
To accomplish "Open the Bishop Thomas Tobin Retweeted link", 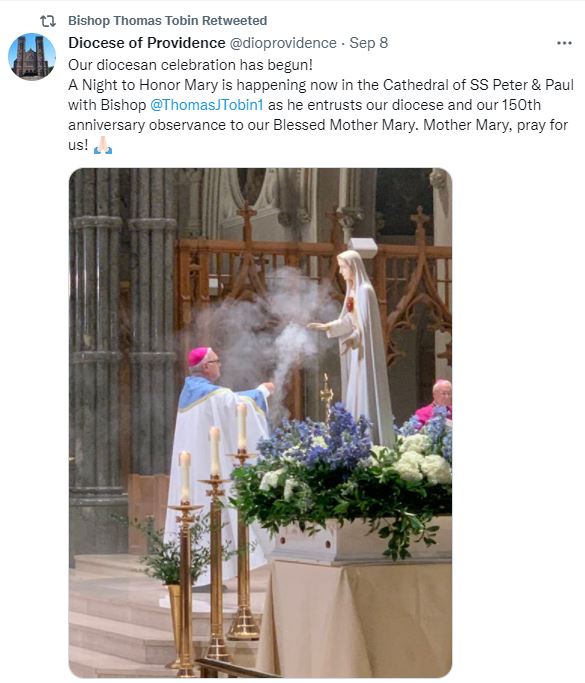I will (167, 20).
